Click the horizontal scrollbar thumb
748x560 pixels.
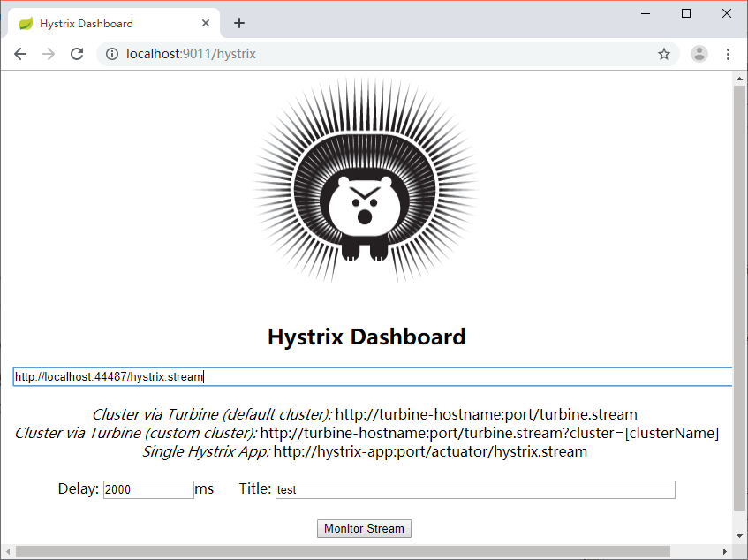[x=343, y=551]
